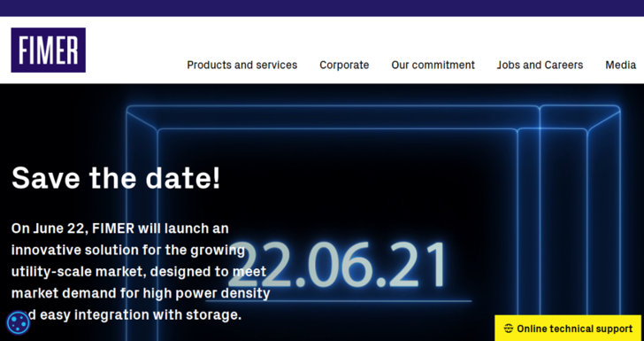The width and height of the screenshot is (644, 341).
Task: Open the Media navigation item
Action: pos(621,65)
